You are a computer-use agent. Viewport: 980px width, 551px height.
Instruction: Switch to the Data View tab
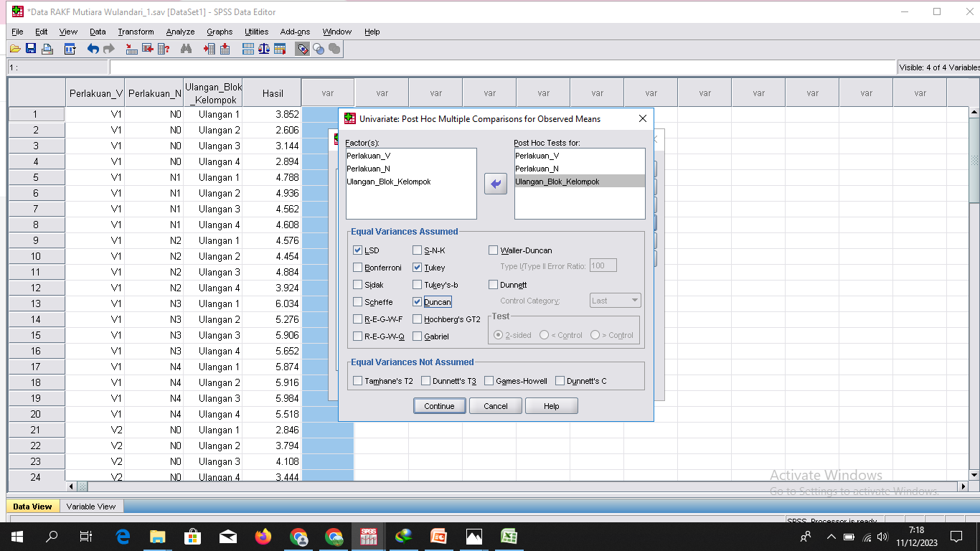pos(32,507)
